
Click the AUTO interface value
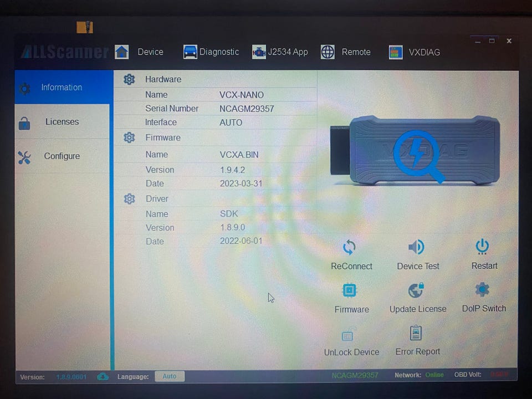pos(231,122)
